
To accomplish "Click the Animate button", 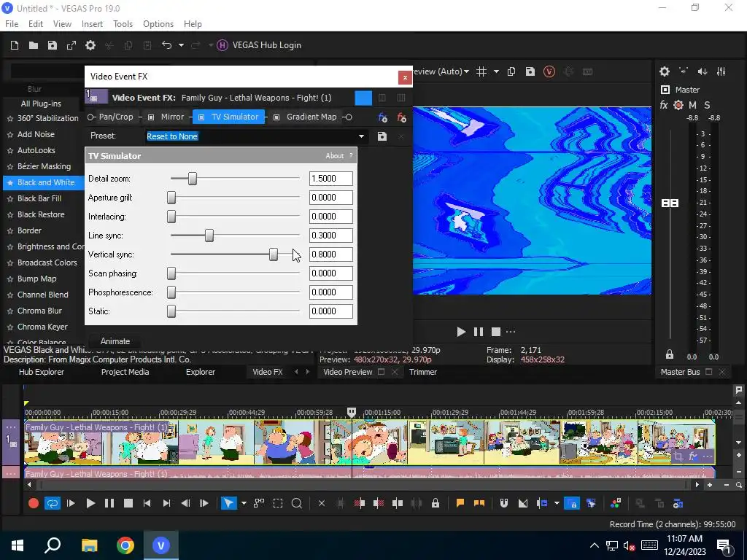I will click(x=115, y=341).
